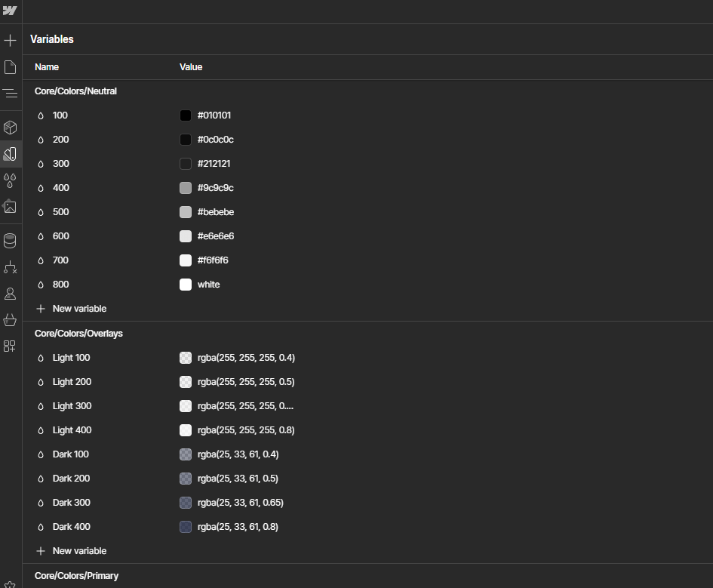This screenshot has width=713, height=588.
Task: Open the Components panel
Action: [x=11, y=128]
